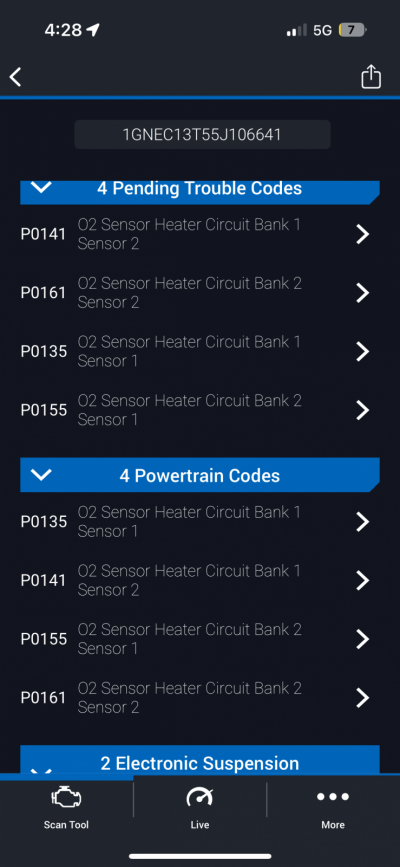Screen dimensions: 400x867
Task: Open the More options menu
Action: 333,808
